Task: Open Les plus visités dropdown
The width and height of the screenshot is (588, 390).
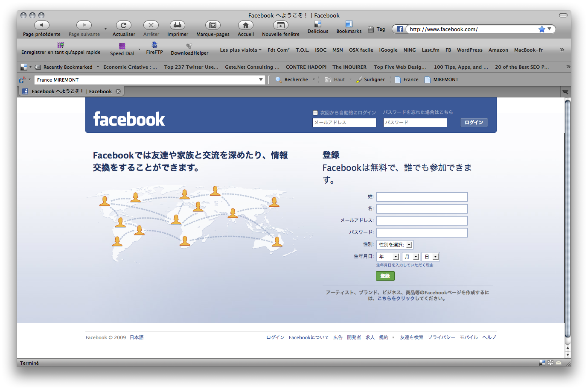Action: coord(241,50)
